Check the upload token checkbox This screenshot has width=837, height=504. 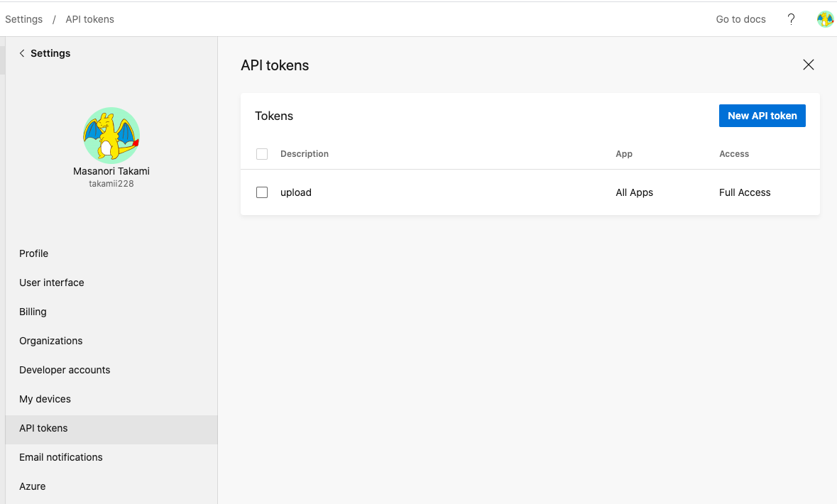(262, 192)
